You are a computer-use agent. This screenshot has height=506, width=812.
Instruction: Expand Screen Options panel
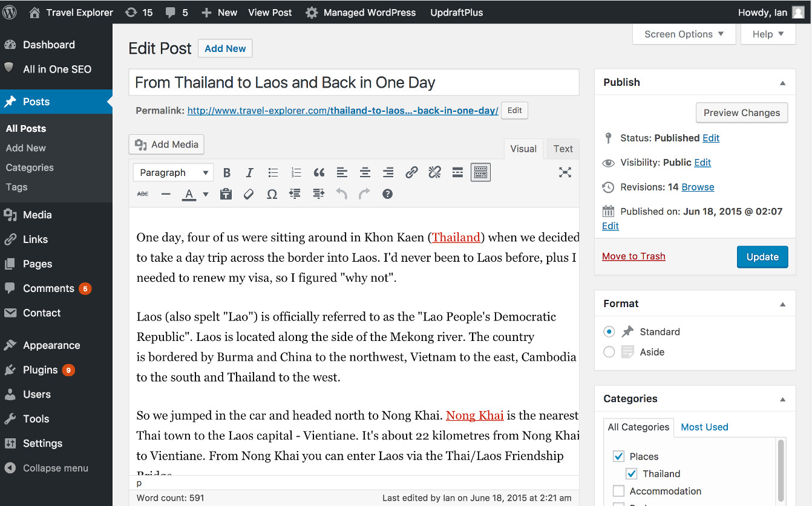[x=684, y=34]
